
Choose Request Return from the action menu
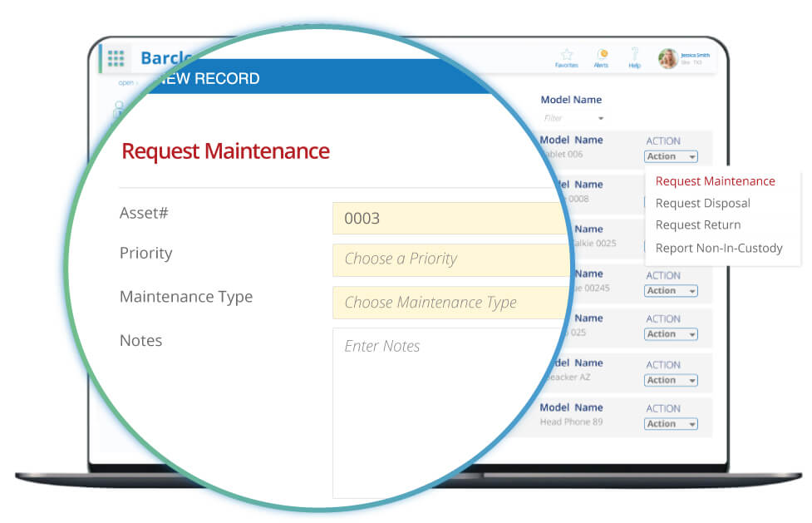click(x=698, y=225)
